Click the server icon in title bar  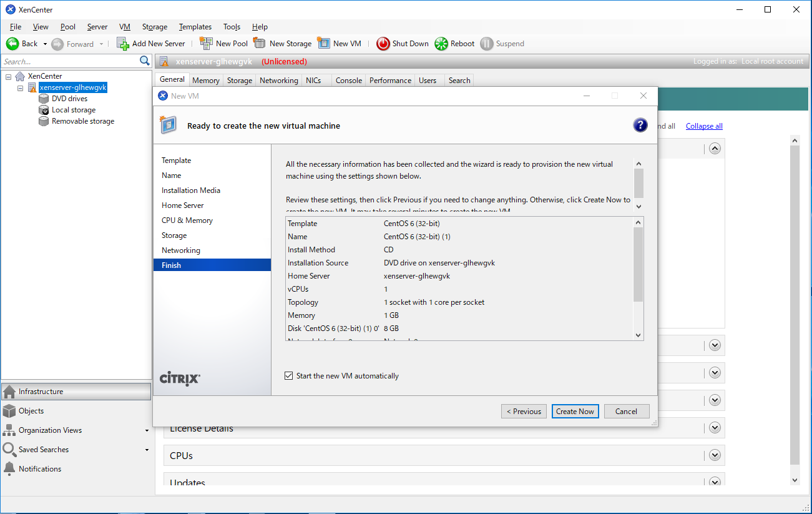[164, 61]
